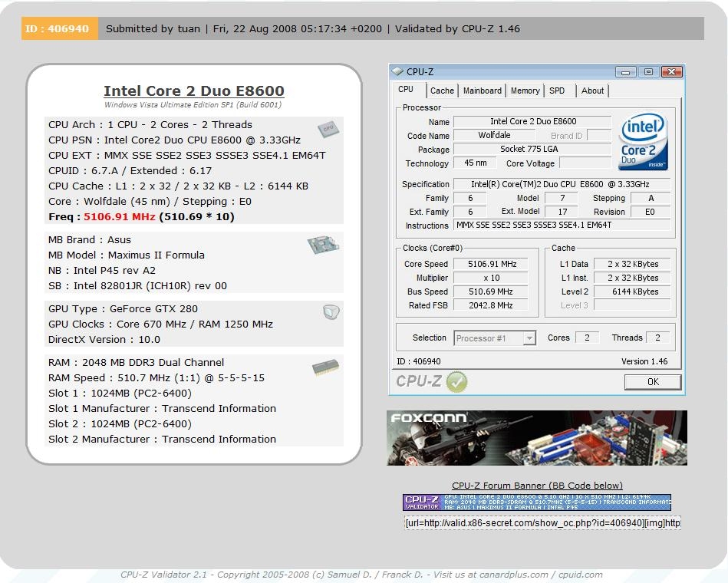728x583 pixels.
Task: Open the About tab
Action: 592,91
